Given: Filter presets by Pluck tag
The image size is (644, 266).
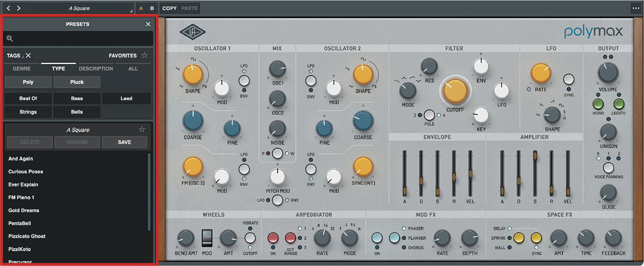Looking at the screenshot, I should [x=77, y=82].
